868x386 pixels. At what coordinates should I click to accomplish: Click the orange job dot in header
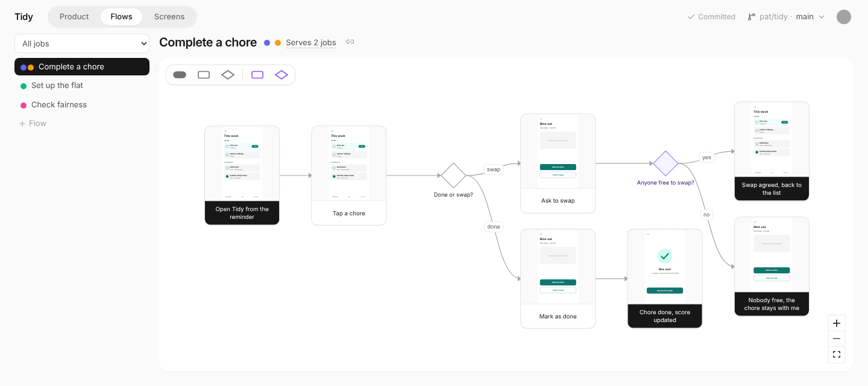pos(278,43)
